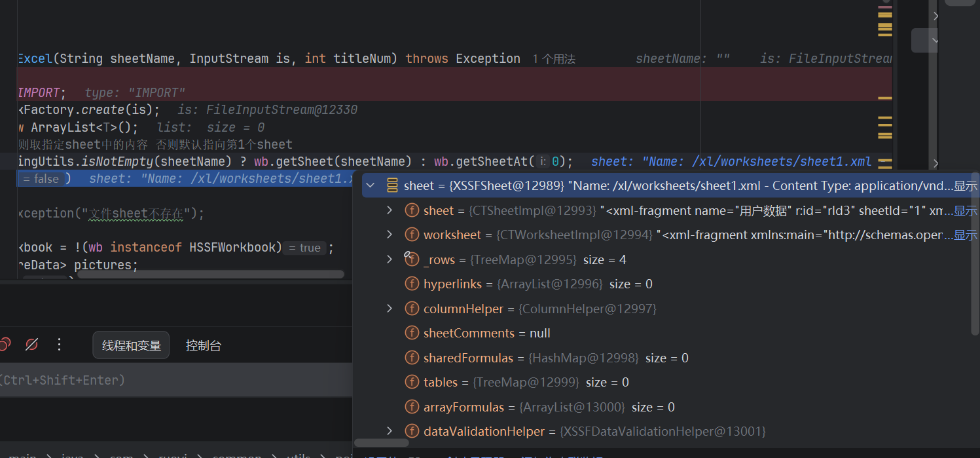The width and height of the screenshot is (980, 458).
Task: Click the '= true' inline debug value
Action: tap(304, 248)
